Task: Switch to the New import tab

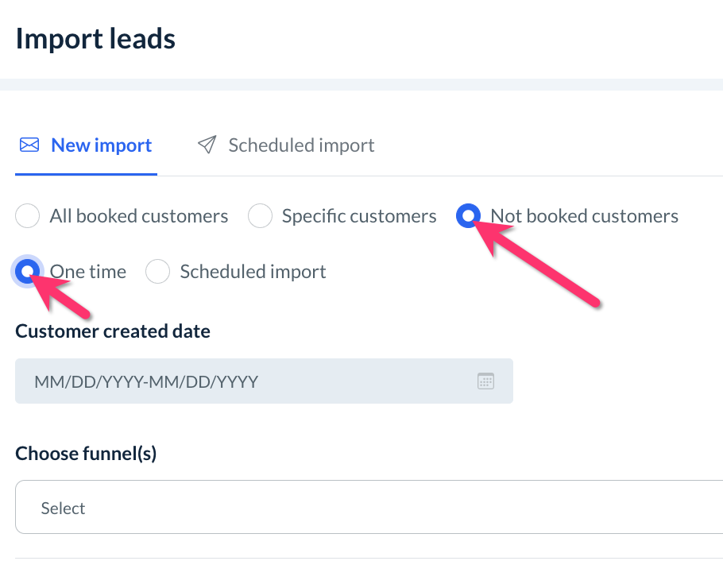Action: pos(101,145)
